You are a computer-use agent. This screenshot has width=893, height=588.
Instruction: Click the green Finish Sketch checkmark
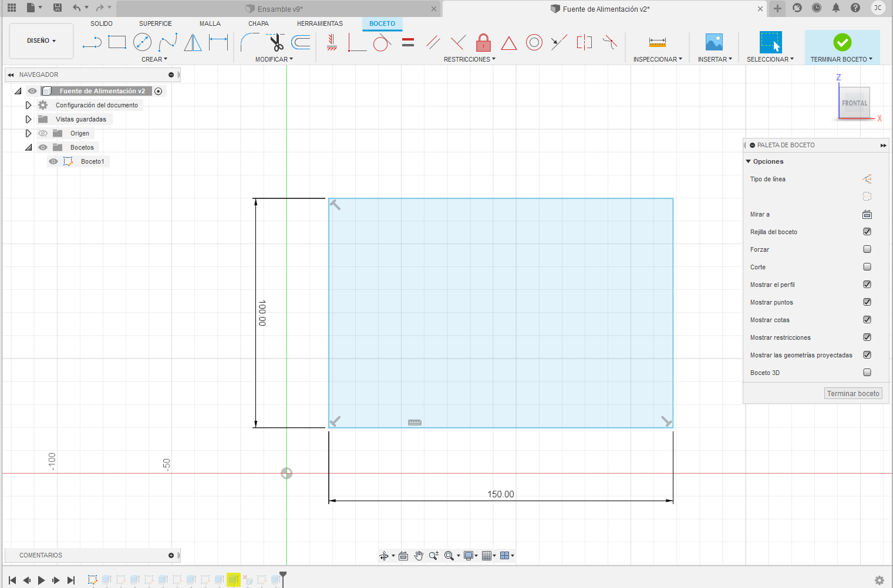click(x=843, y=42)
